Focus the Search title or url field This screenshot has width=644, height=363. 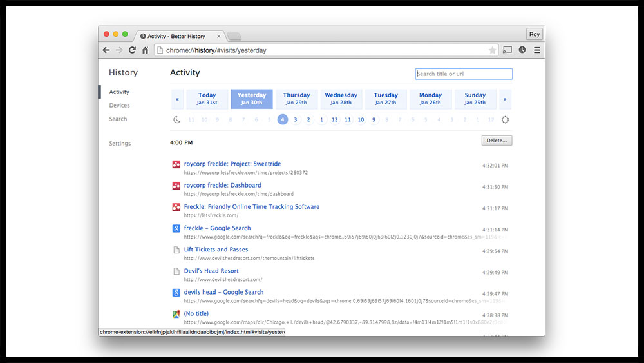pos(464,74)
